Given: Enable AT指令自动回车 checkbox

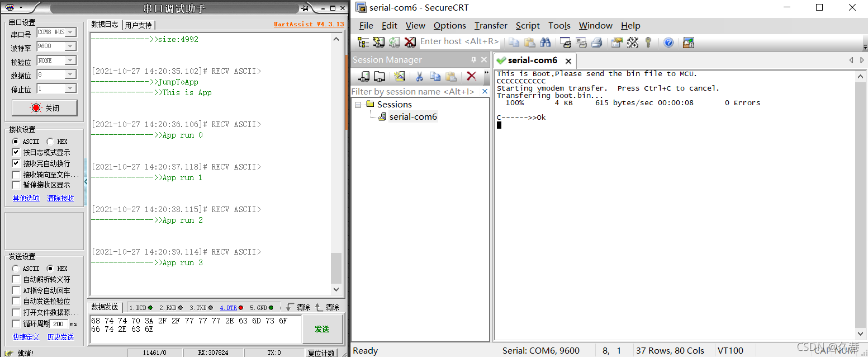Looking at the screenshot, I should (x=16, y=290).
